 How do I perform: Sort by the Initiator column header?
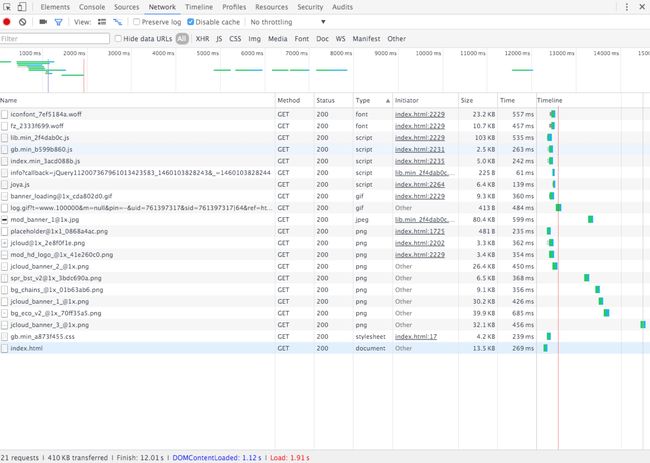click(425, 100)
